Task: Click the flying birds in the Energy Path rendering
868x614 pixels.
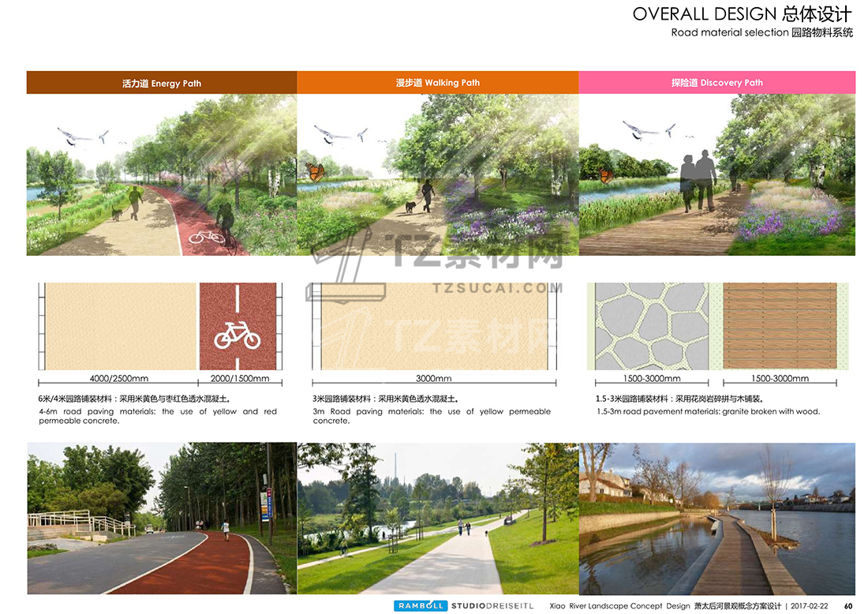Action: pos(83,136)
